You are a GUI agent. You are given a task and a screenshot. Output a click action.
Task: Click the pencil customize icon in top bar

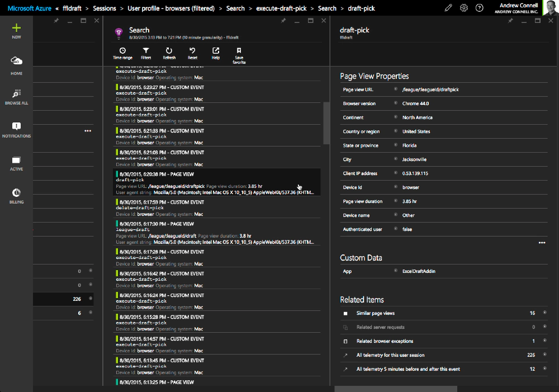(448, 8)
